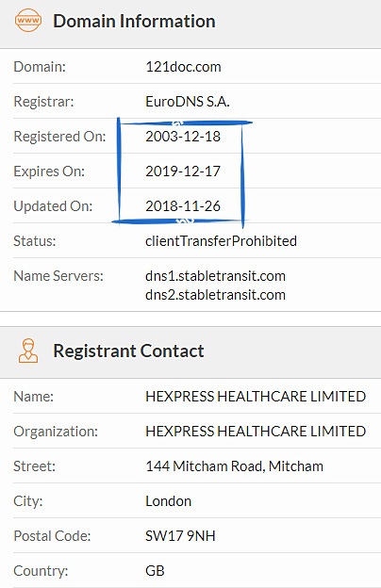Click the Name Servers label
The width and height of the screenshot is (381, 588).
[x=58, y=276]
